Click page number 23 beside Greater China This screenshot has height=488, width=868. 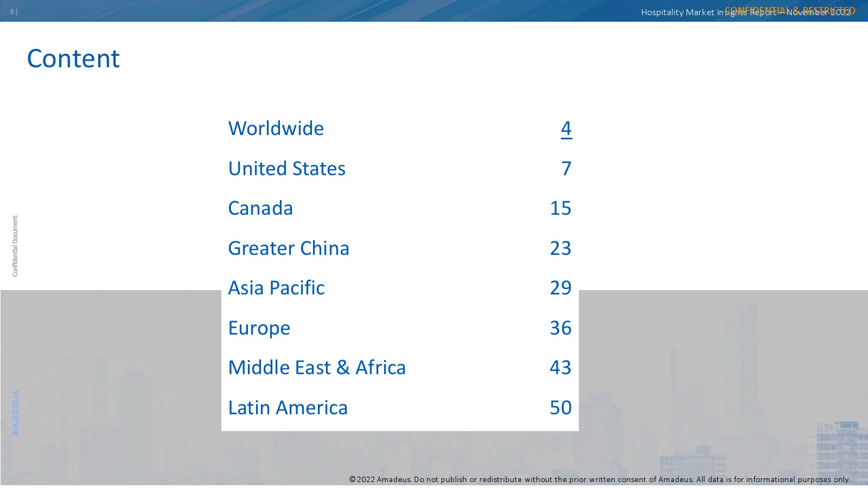coord(560,248)
